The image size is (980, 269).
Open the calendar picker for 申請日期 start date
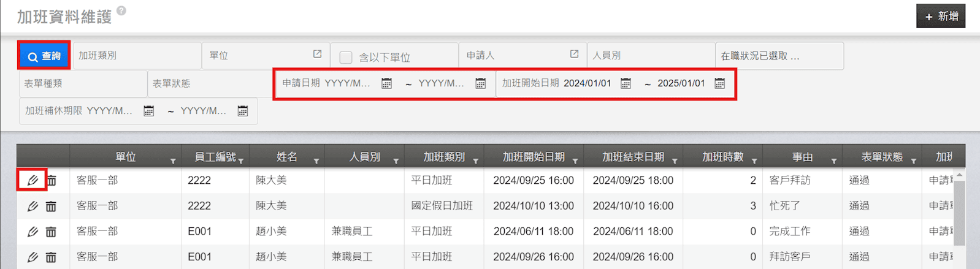click(386, 83)
